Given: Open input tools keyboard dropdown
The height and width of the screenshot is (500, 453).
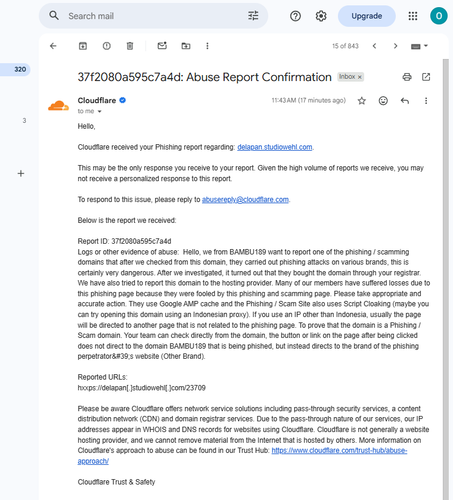Looking at the screenshot, I should point(419,46).
